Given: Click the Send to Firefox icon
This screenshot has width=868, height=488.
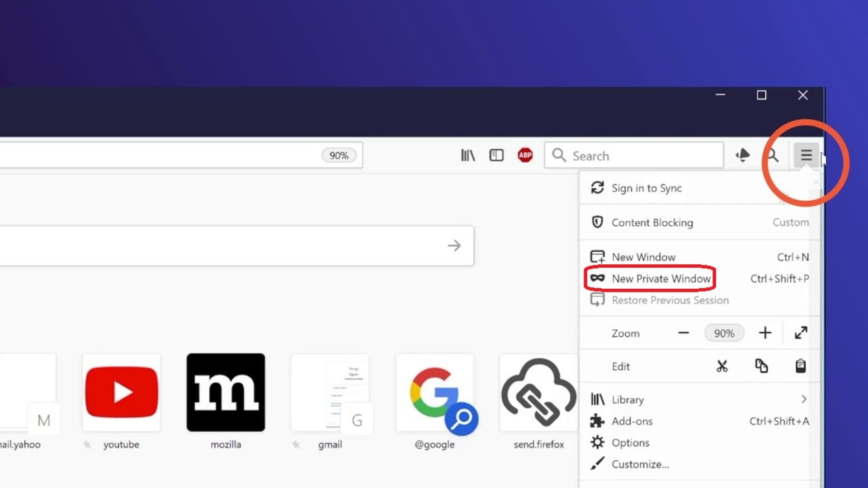Looking at the screenshot, I should [x=538, y=392].
